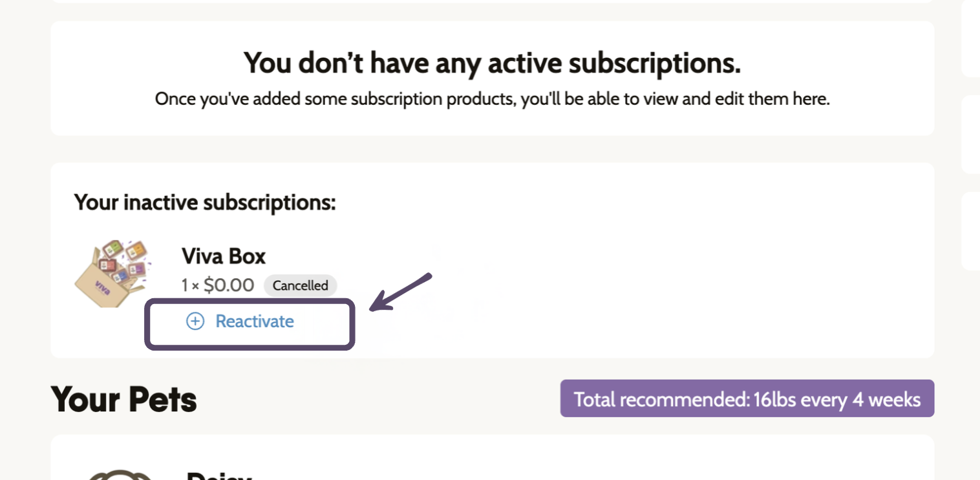Select the partially visible pet name Daisy
Screen dimensions: 980x480
[x=218, y=475]
